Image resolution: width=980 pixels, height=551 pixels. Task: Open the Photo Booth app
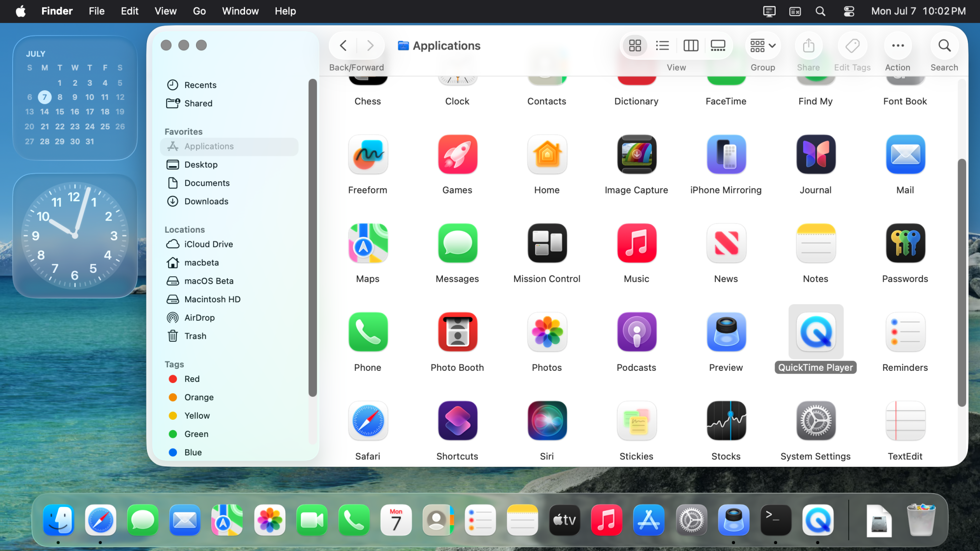pos(457,332)
